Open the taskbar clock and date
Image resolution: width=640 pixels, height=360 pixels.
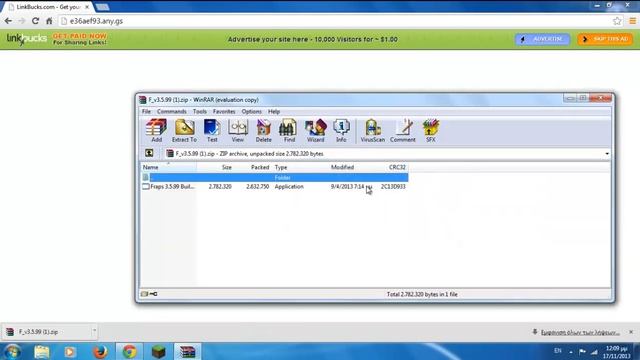point(616,352)
